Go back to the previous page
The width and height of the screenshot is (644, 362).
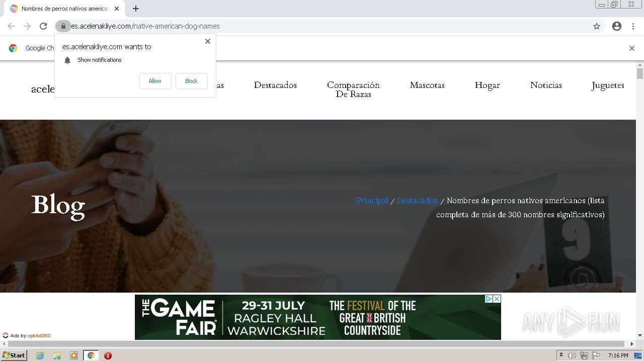click(11, 26)
